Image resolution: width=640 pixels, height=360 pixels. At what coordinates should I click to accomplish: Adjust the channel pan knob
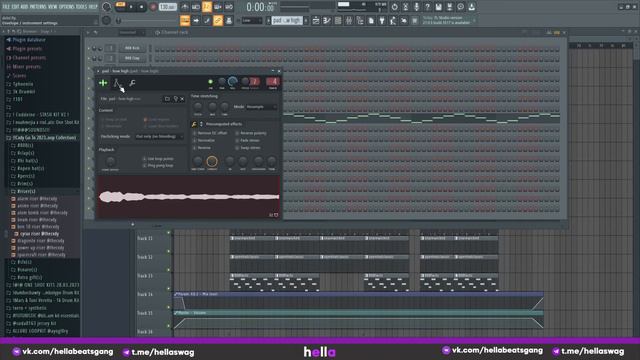tap(222, 82)
